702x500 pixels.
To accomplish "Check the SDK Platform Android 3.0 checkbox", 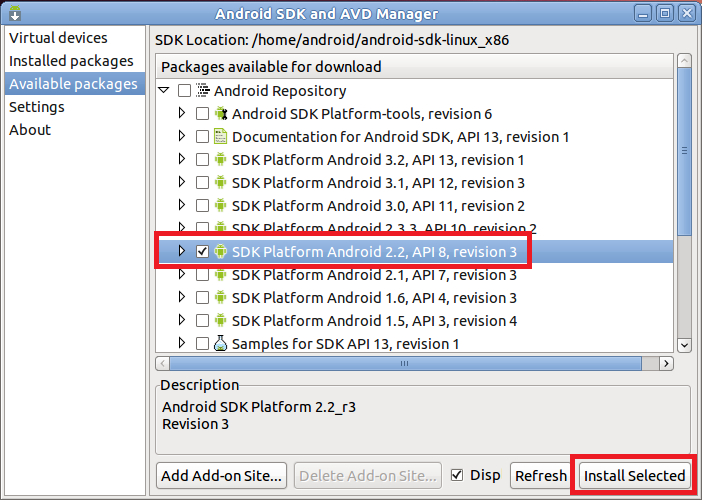I will click(202, 205).
